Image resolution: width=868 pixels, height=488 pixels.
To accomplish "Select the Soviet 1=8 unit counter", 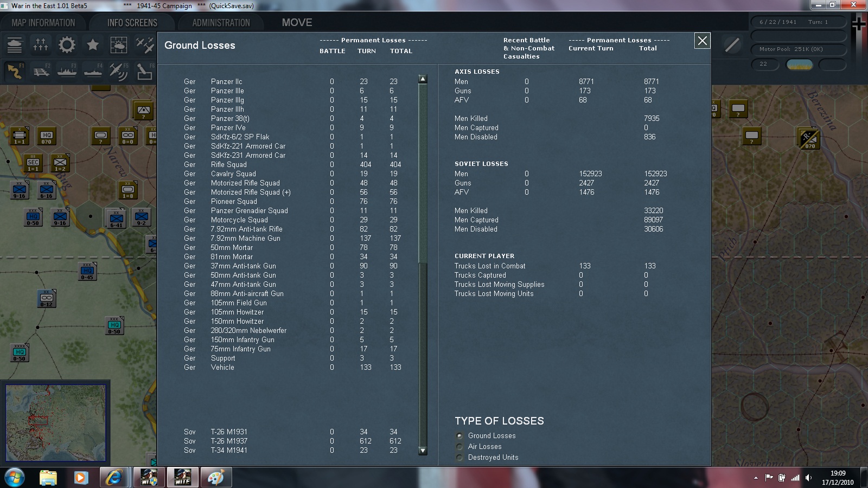I will pos(128,190).
